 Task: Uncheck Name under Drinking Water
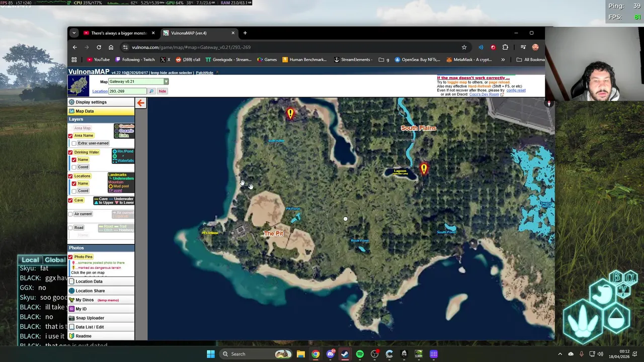(74, 160)
